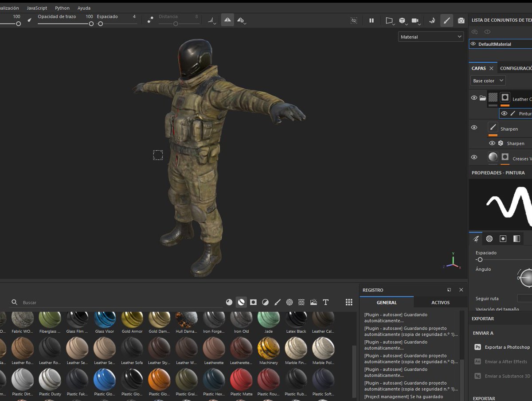Filter assets by fonts (T) icon

pyautogui.click(x=326, y=302)
